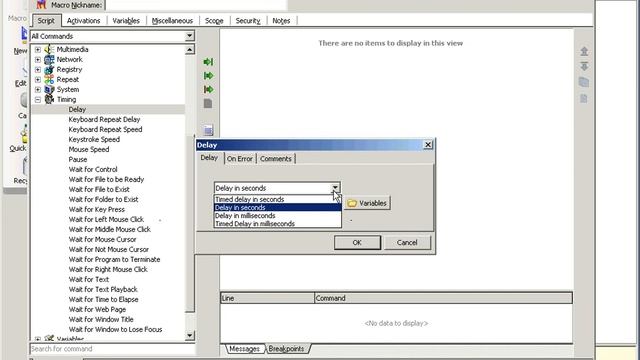640x360 pixels.
Task: Click the move-down arrow icon on right panel
Action: pyautogui.click(x=584, y=67)
